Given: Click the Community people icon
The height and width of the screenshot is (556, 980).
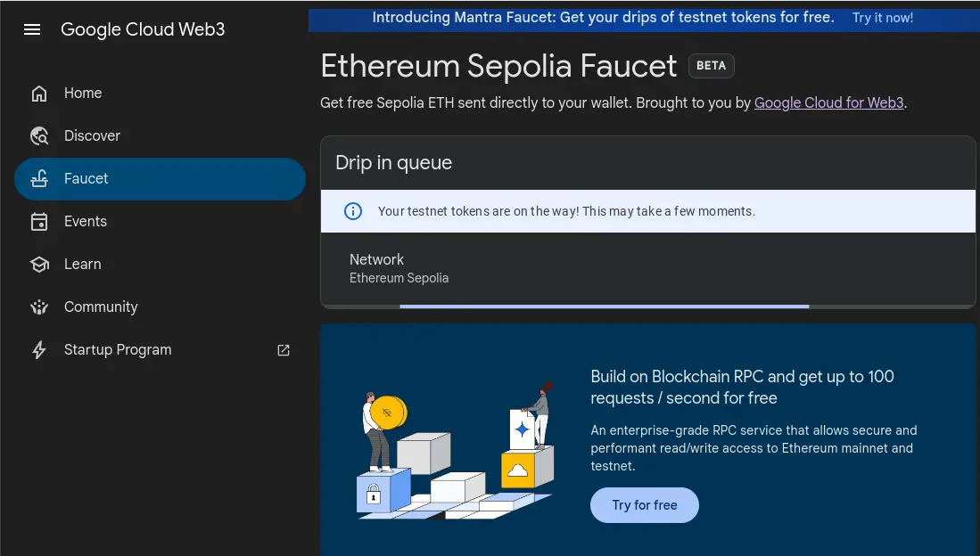Looking at the screenshot, I should click(x=39, y=307).
